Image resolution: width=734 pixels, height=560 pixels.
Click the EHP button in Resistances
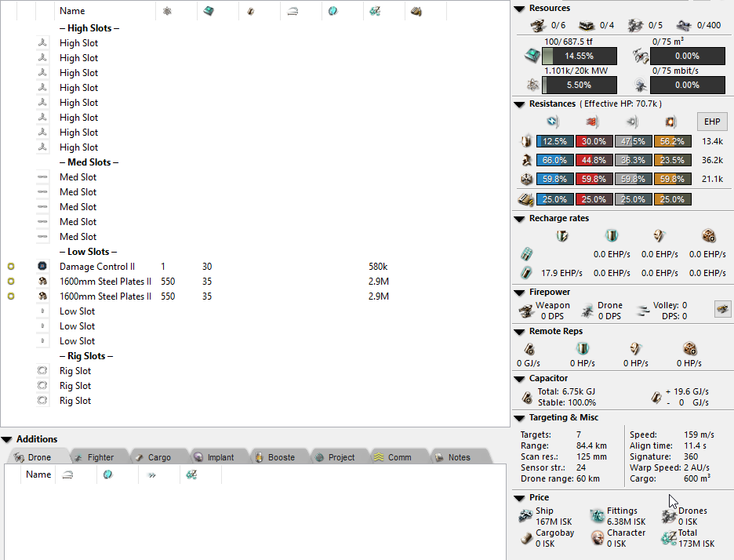tap(712, 122)
